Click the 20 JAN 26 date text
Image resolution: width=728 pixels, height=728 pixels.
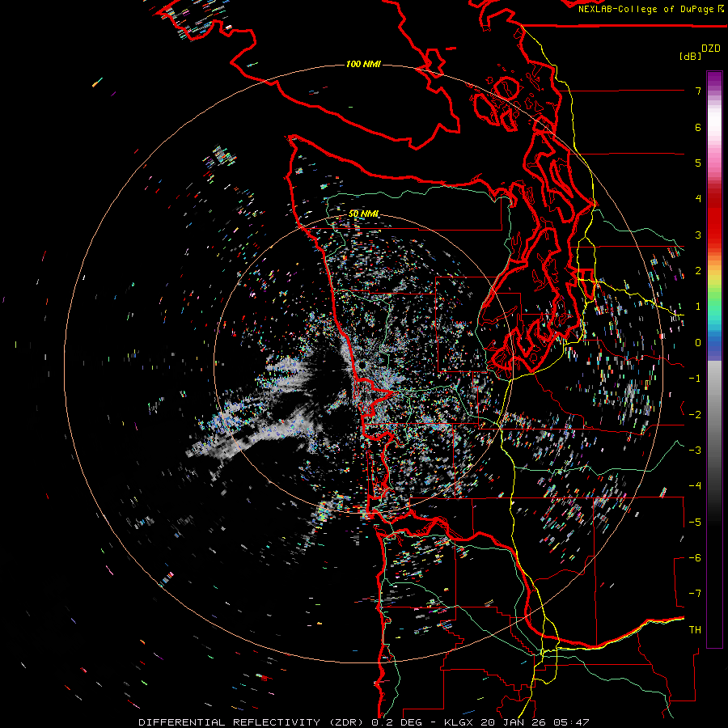(x=512, y=722)
